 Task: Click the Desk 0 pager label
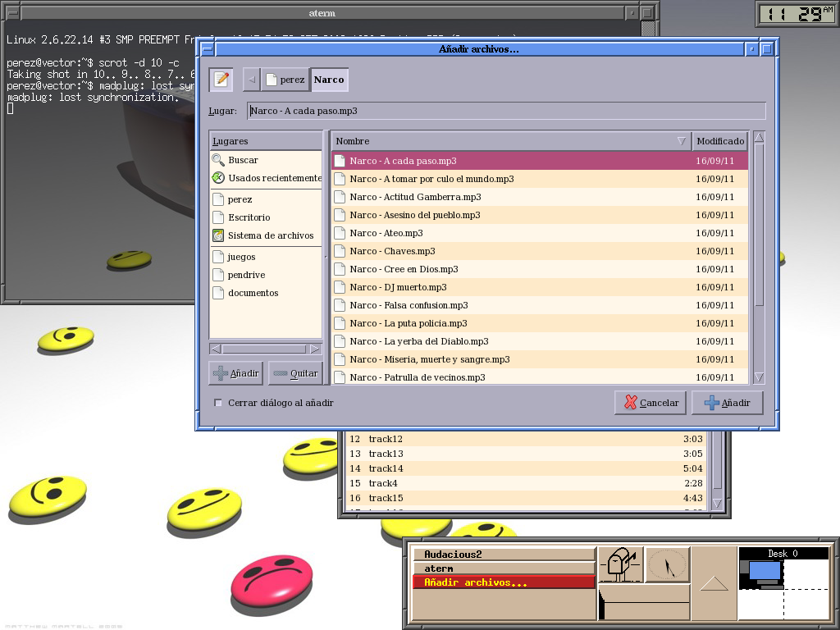[783, 554]
